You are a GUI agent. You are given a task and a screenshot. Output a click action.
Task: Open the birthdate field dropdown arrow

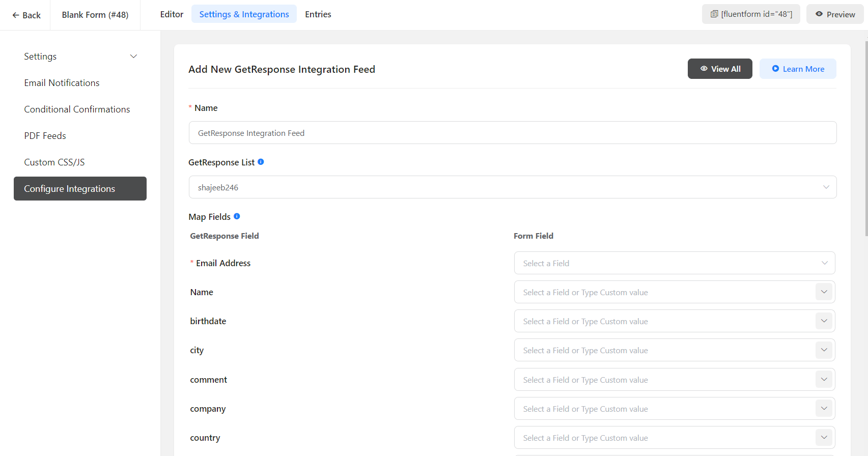[x=824, y=321]
